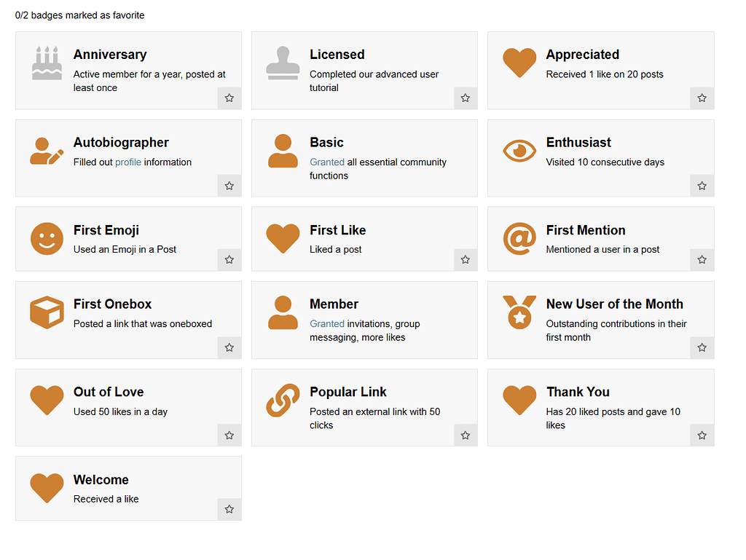Click the First Onebox cube icon
Image resolution: width=746 pixels, height=560 pixels.
pos(47,312)
